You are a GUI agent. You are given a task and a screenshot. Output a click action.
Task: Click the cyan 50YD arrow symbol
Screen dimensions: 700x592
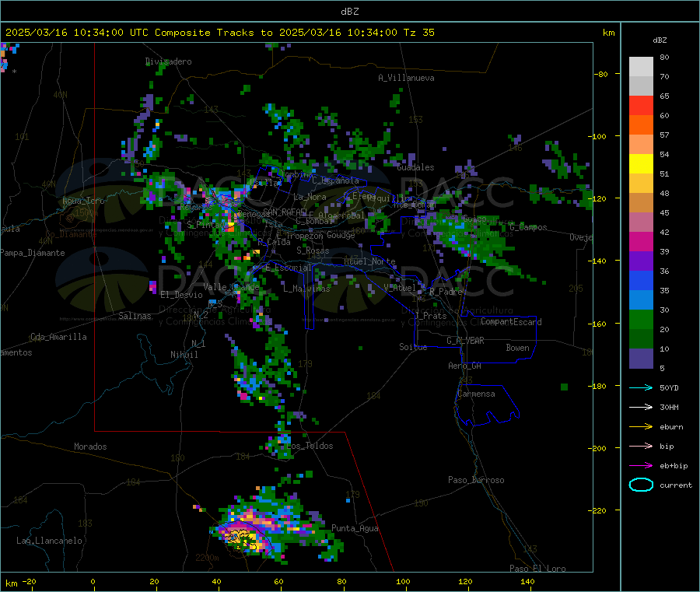[641, 387]
